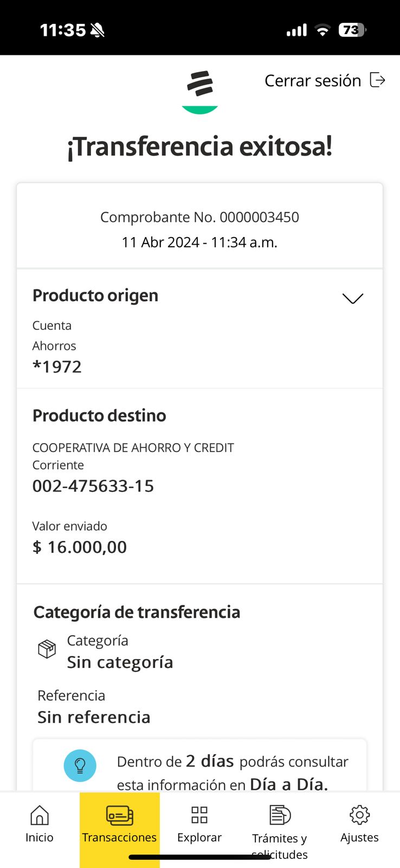Tap the Valor enviado amount $ 16.000,00
The image size is (400, 868).
pos(80,547)
